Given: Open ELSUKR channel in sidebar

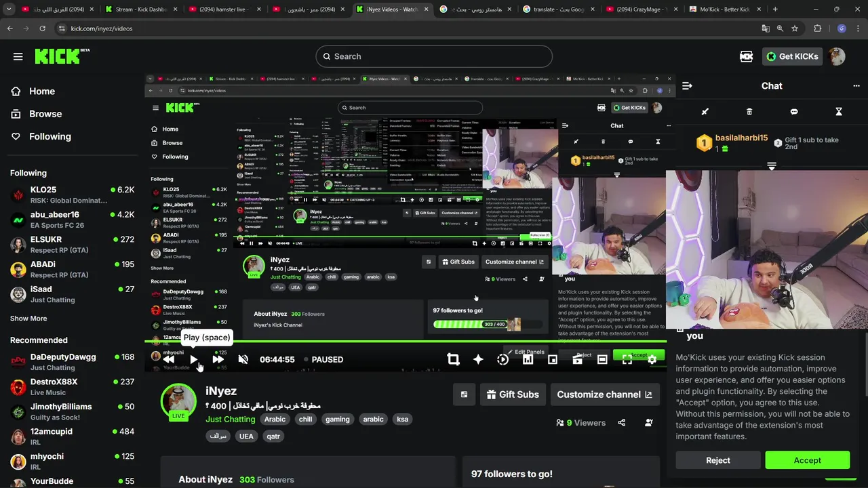Looking at the screenshot, I should click(x=73, y=244).
